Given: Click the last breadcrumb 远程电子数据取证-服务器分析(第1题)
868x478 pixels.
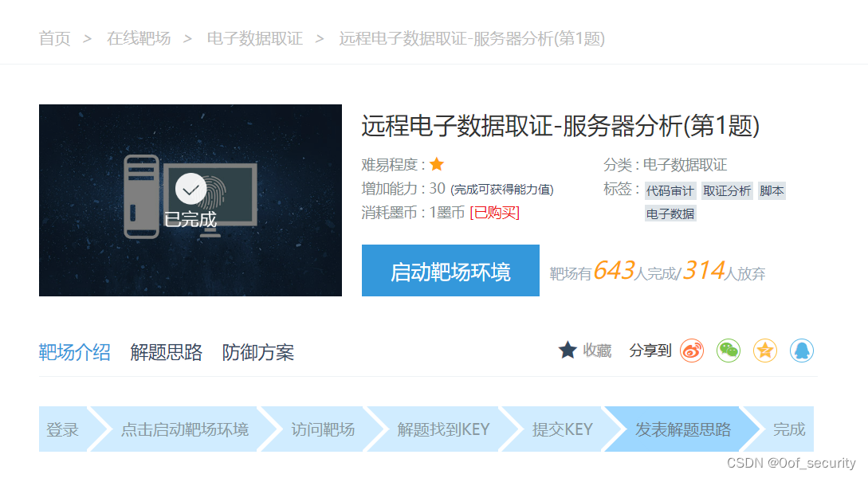Looking at the screenshot, I should click(x=472, y=39).
